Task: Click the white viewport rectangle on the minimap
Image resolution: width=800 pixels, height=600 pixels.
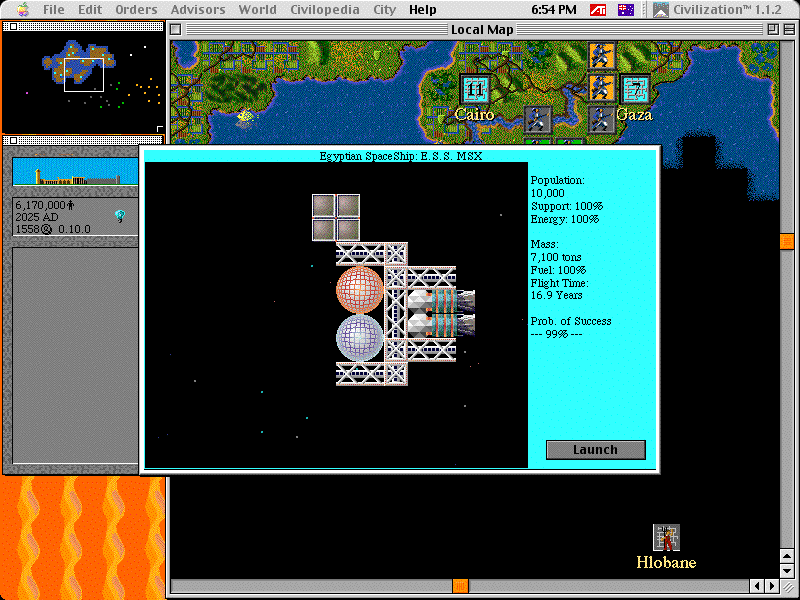Action: (84, 75)
